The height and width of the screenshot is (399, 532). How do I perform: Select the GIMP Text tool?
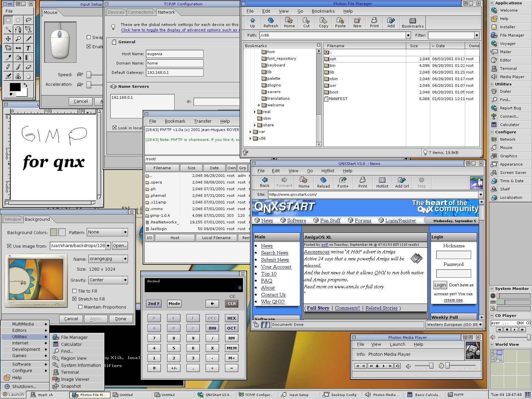pos(28,48)
